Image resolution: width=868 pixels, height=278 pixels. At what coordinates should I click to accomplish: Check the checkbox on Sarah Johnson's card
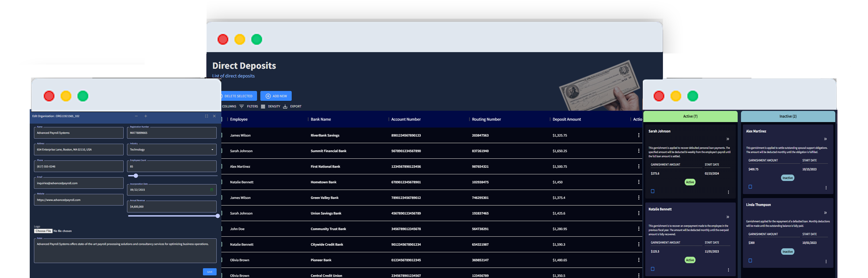[x=653, y=191]
